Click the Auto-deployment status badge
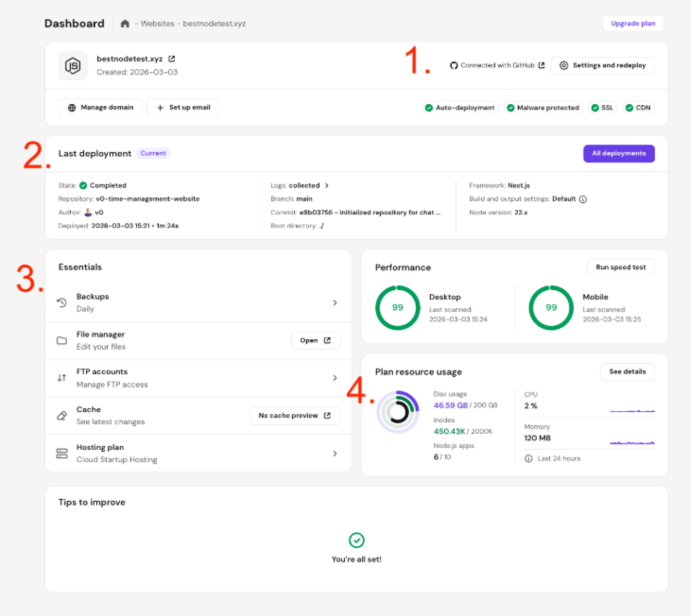This screenshot has height=616, width=691. (460, 108)
